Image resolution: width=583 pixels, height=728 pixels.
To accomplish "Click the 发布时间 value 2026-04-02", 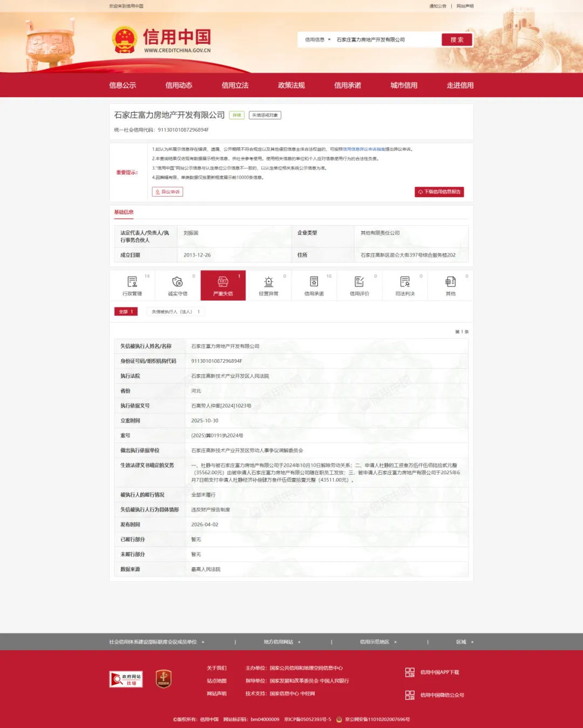I will [205, 524].
